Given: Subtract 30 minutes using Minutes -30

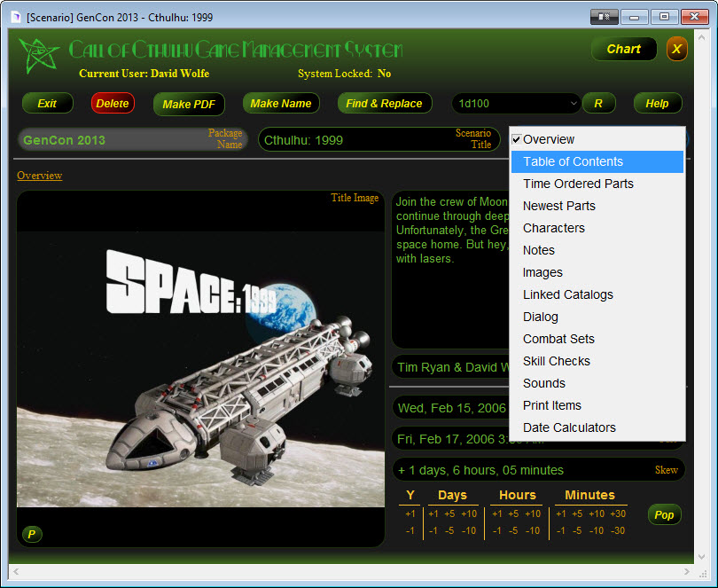Looking at the screenshot, I should [618, 530].
